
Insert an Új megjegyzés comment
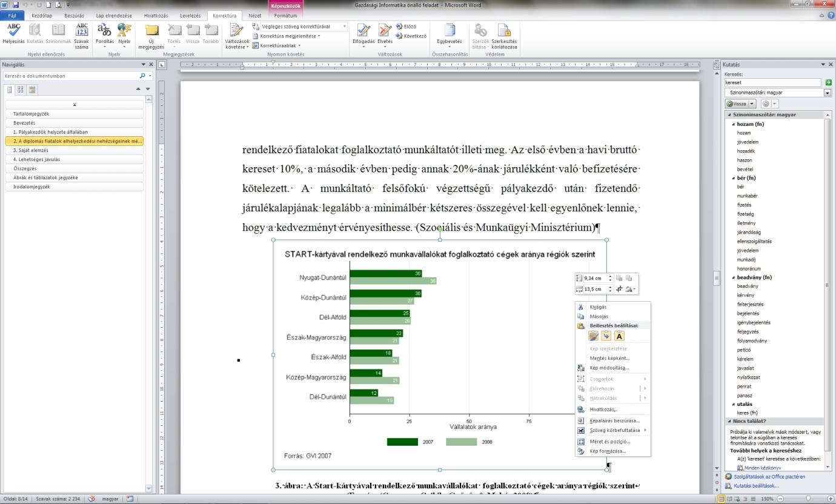click(151, 36)
